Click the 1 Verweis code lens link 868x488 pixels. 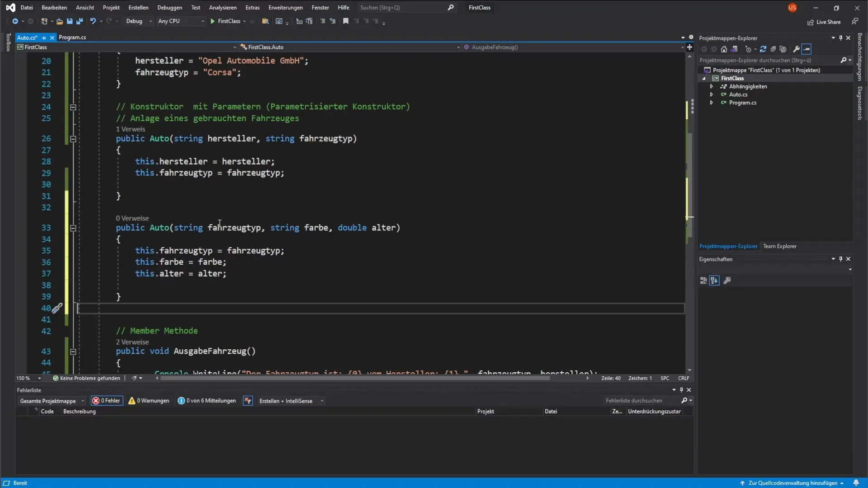click(x=130, y=129)
